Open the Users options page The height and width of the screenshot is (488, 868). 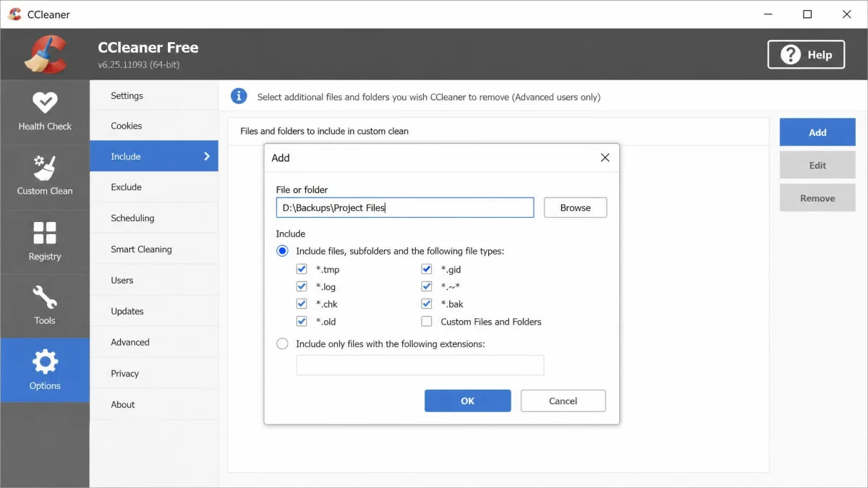(x=154, y=280)
